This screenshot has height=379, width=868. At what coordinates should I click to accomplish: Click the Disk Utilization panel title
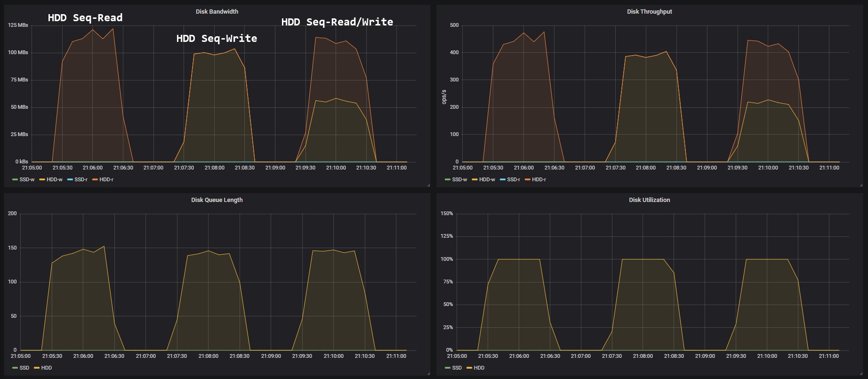point(649,200)
